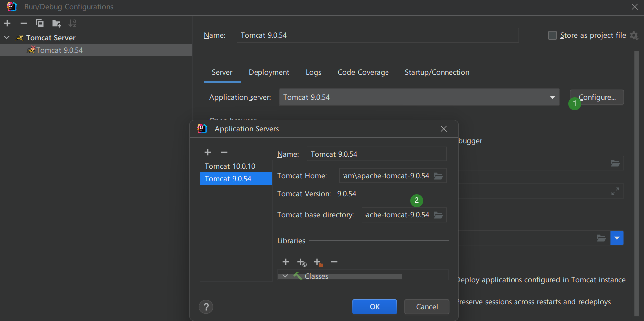Click Cancel in Application Servers dialog

click(427, 307)
